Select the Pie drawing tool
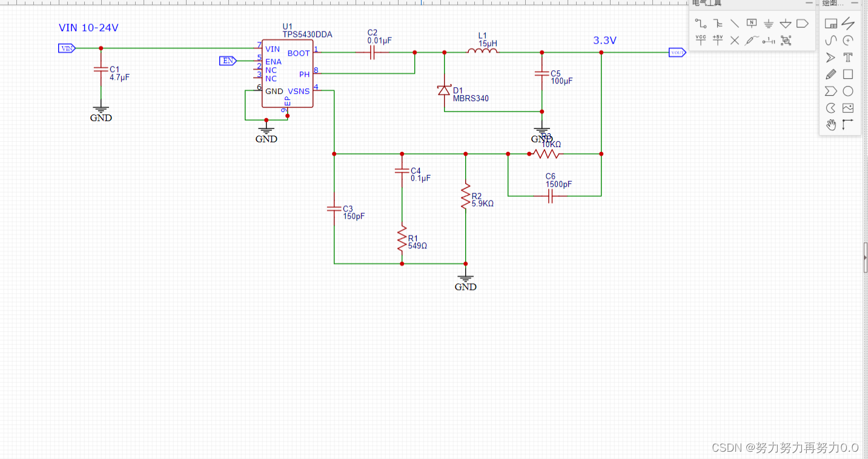 [831, 108]
